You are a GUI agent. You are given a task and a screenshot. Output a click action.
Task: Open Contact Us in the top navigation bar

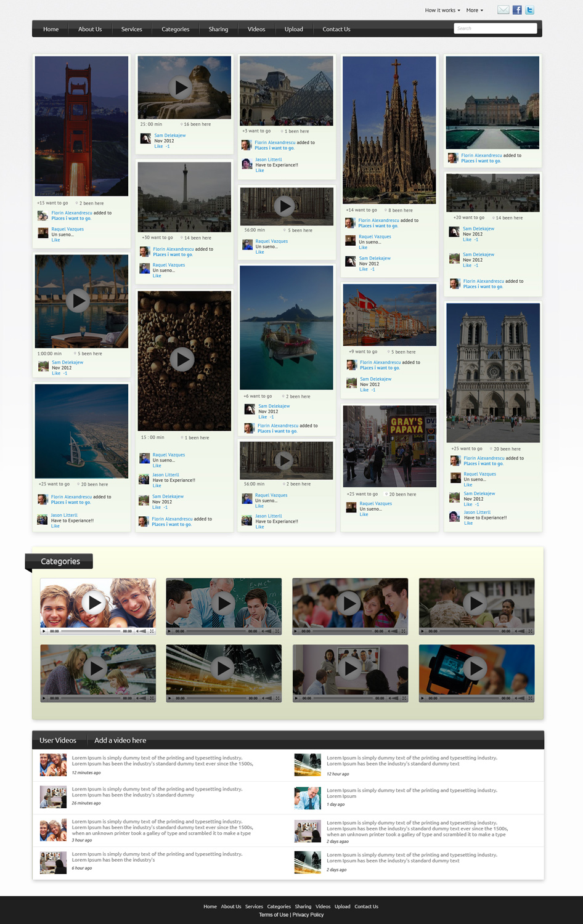click(x=336, y=29)
